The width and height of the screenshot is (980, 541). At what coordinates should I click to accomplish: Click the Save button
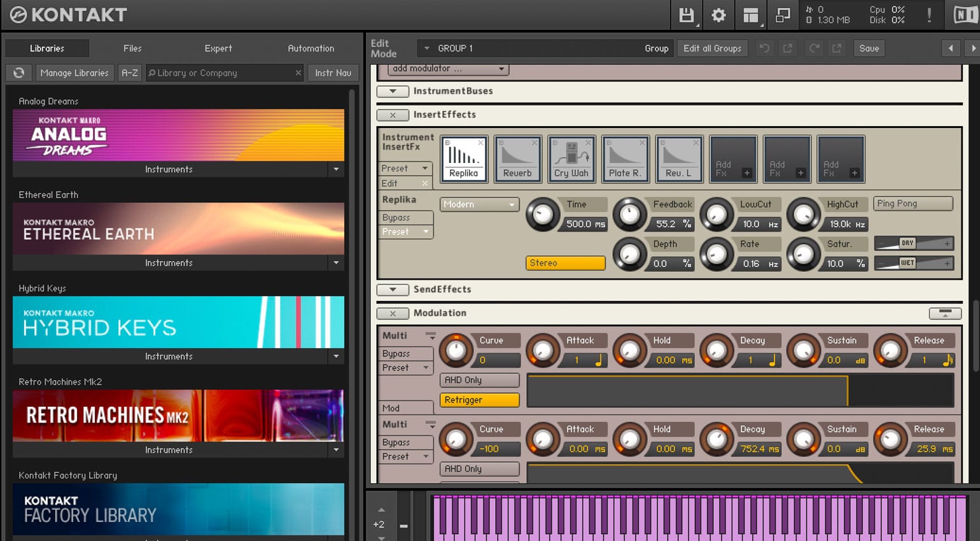pos(869,48)
